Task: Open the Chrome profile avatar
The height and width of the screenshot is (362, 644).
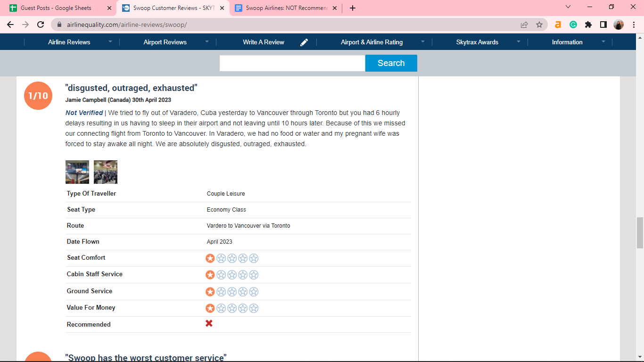Action: coord(619,25)
